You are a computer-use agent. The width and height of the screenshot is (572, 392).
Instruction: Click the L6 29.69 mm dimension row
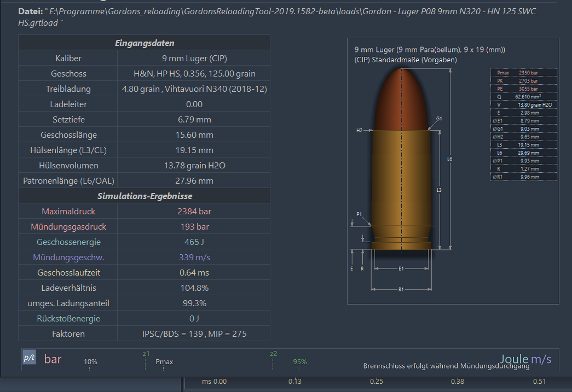coord(524,153)
